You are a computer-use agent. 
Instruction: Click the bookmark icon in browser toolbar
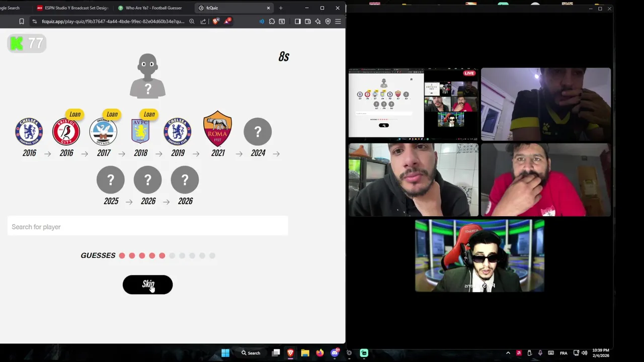22,22
